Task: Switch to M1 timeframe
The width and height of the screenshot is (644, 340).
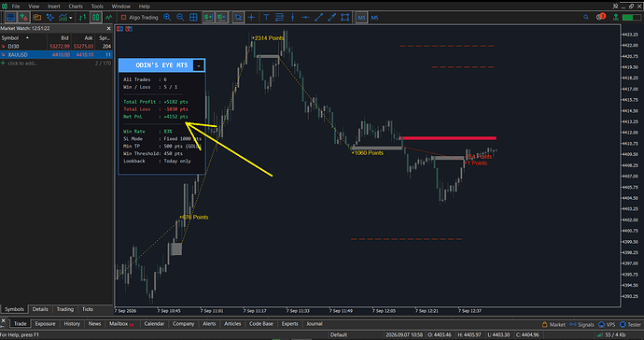Action: coord(361,18)
